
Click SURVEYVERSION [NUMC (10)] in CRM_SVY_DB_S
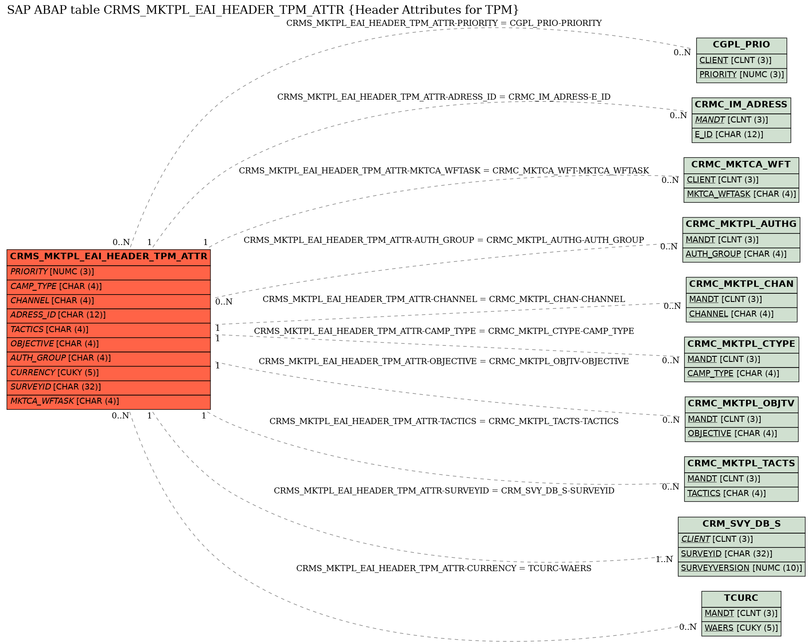click(741, 569)
